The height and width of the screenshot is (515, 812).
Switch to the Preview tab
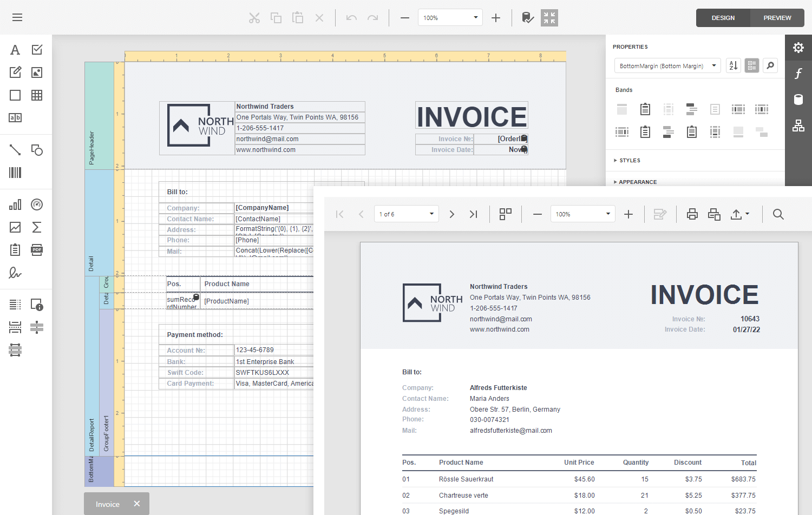(777, 18)
